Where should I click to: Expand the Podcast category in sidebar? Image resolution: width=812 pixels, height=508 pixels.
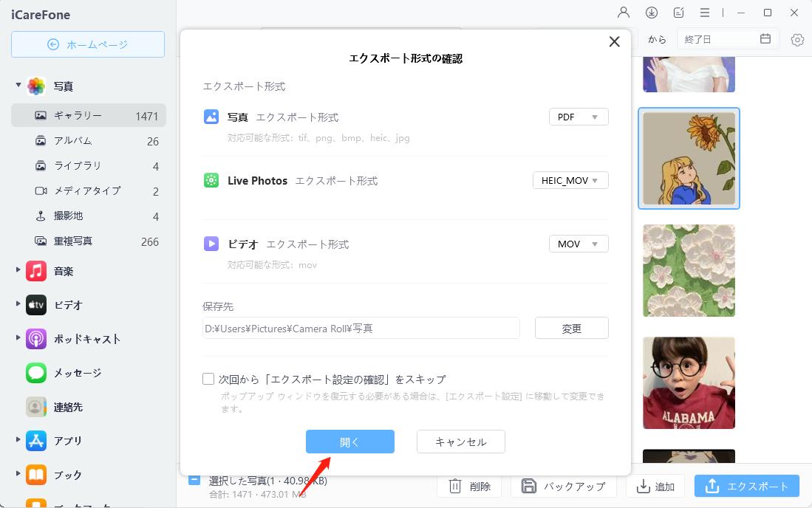[18, 338]
